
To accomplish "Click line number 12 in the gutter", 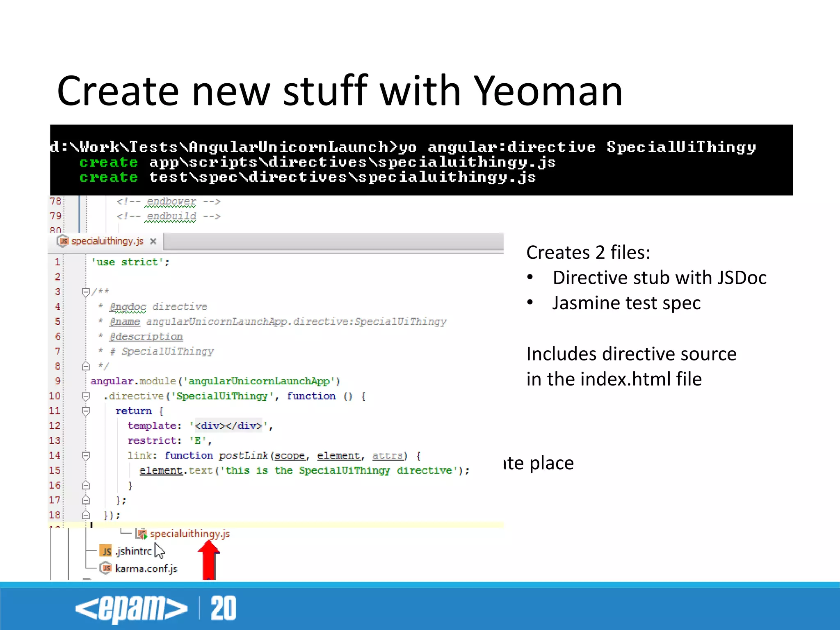I will click(55, 426).
